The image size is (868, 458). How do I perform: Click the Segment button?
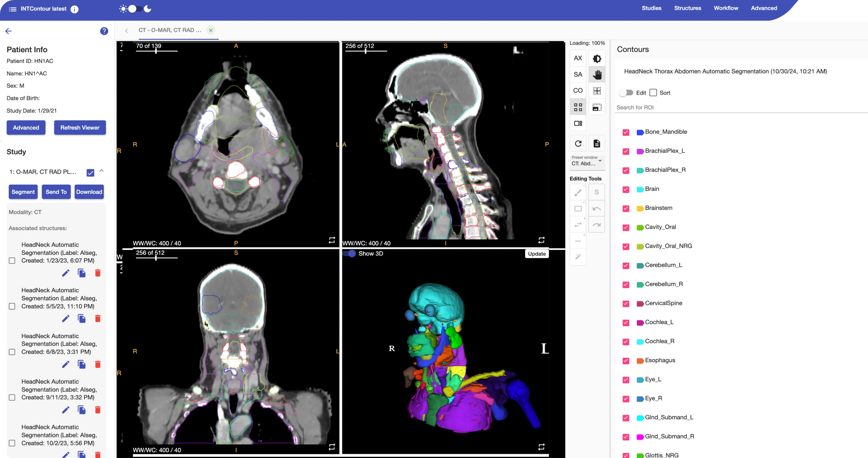tap(23, 192)
